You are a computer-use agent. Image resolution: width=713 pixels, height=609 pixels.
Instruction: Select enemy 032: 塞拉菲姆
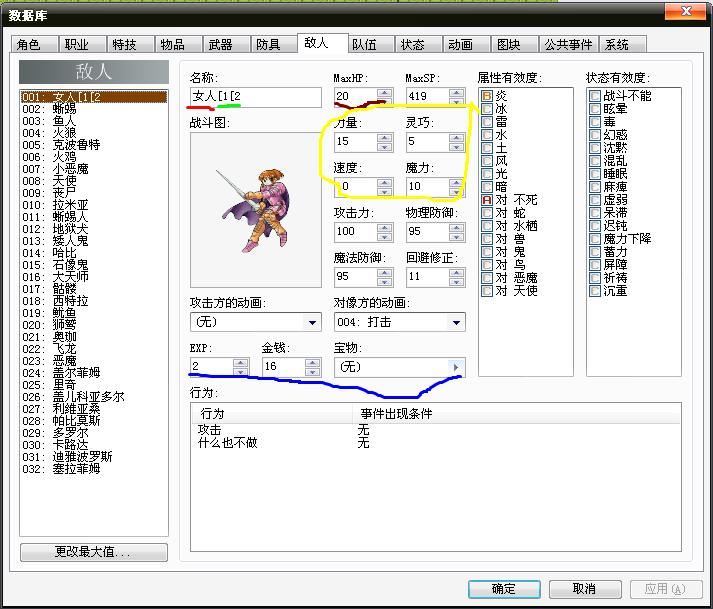[x=94, y=469]
